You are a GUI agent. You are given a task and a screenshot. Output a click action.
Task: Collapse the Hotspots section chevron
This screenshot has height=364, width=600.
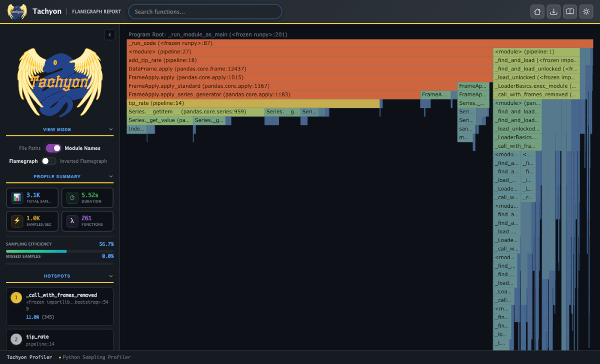(111, 276)
